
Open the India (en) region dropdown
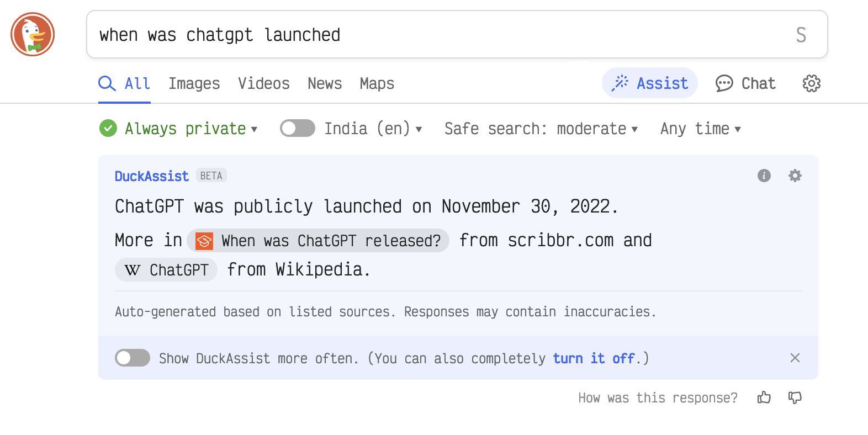point(373,129)
